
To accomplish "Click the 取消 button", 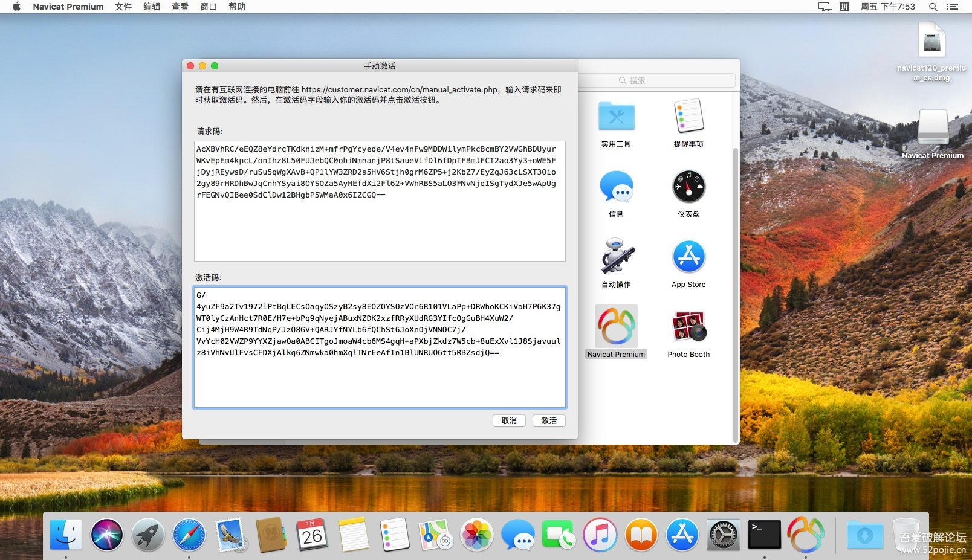I will point(509,420).
